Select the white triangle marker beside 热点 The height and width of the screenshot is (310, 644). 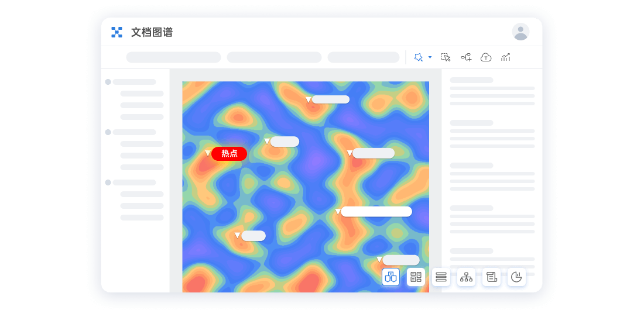[x=208, y=153]
